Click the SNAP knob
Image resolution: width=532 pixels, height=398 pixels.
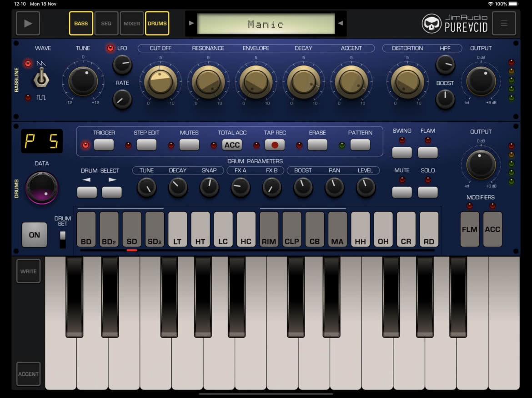pyautogui.click(x=209, y=188)
